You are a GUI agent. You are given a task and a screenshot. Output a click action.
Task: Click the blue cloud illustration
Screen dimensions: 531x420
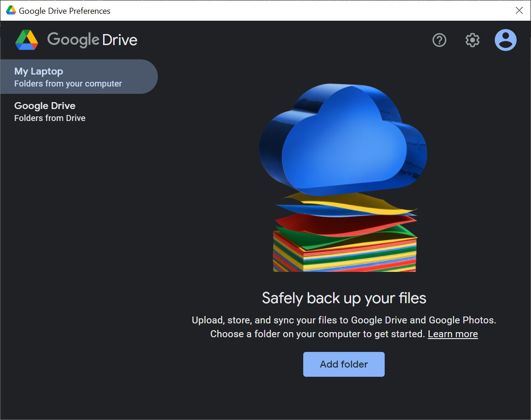(343, 140)
